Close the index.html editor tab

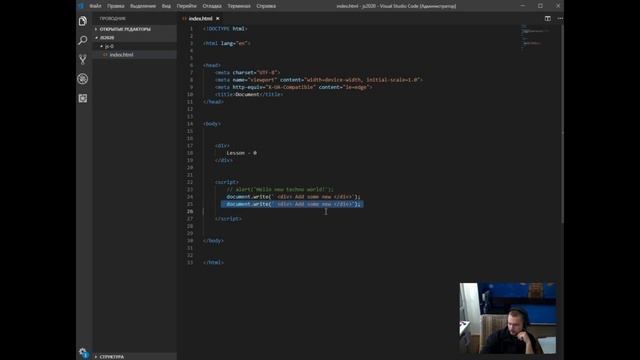pyautogui.click(x=218, y=18)
